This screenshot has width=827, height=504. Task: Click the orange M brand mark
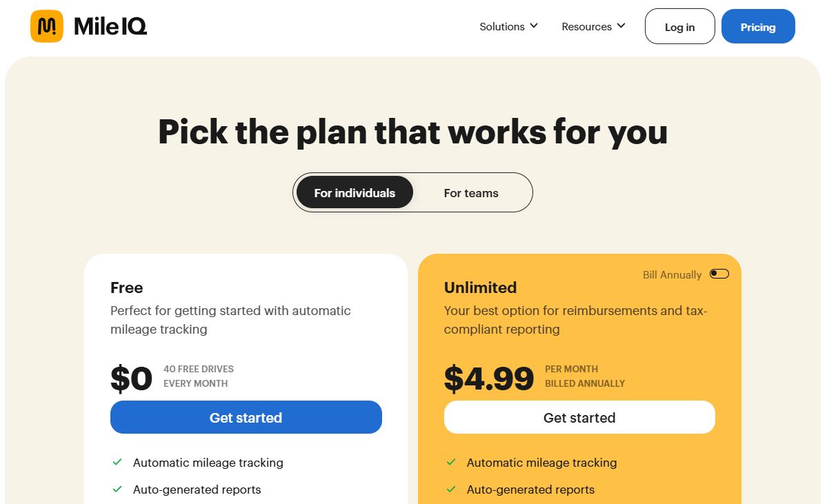tap(46, 26)
